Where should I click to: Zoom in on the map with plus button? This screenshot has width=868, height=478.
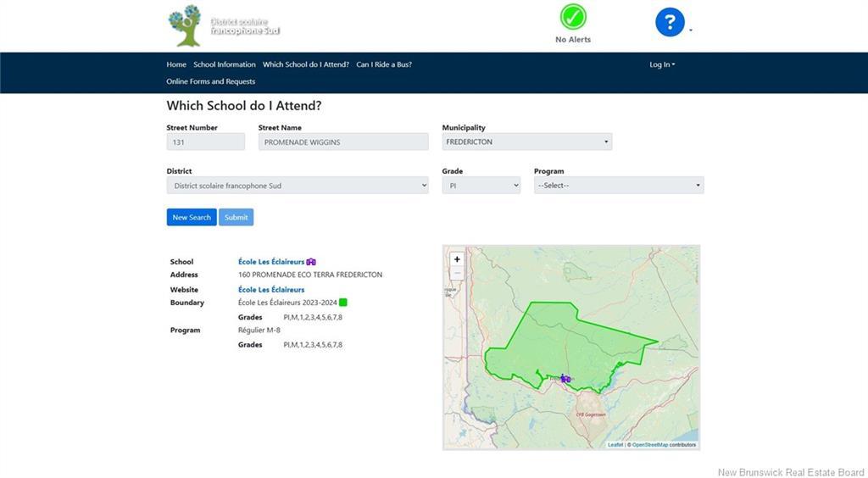(x=457, y=259)
